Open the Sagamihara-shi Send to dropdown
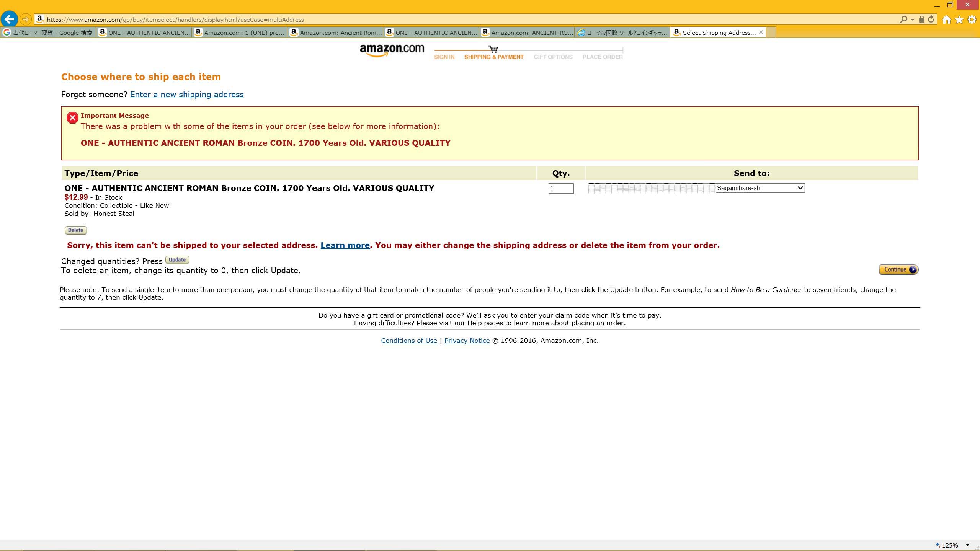The height and width of the screenshot is (551, 980). click(760, 188)
